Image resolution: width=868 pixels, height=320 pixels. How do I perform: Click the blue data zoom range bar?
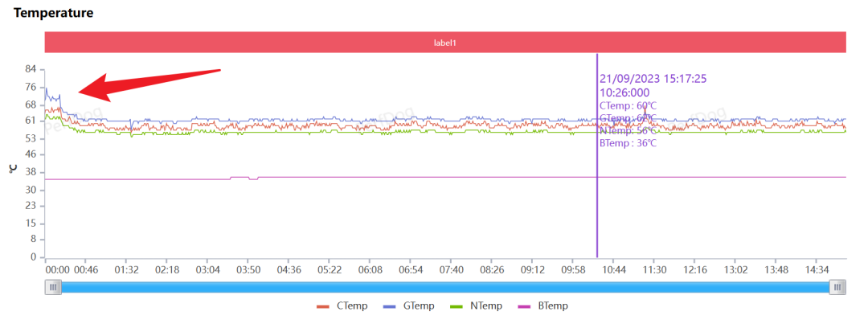coord(445,287)
